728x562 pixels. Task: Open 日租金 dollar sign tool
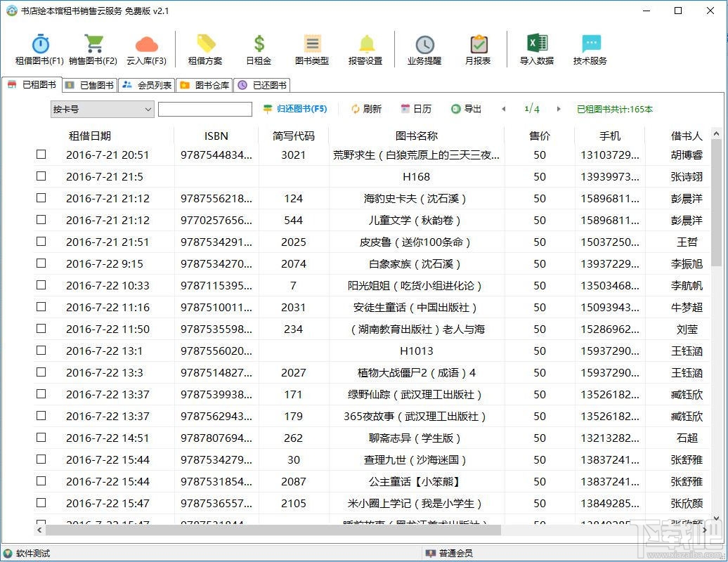click(259, 50)
